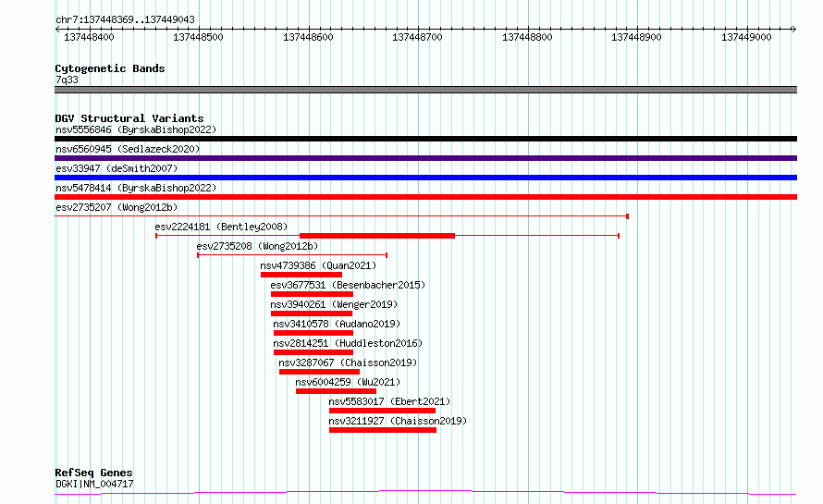Click the thick red esv2224181 segment
Viewport: 823px width, 504px height.
(377, 236)
